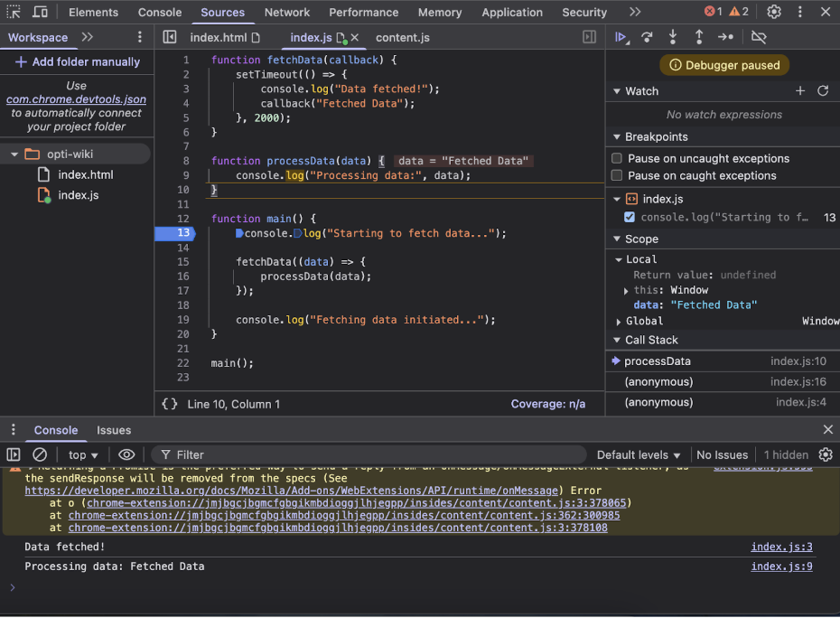Open the top frame context dropdown
This screenshot has height=618, width=840.
82,454
